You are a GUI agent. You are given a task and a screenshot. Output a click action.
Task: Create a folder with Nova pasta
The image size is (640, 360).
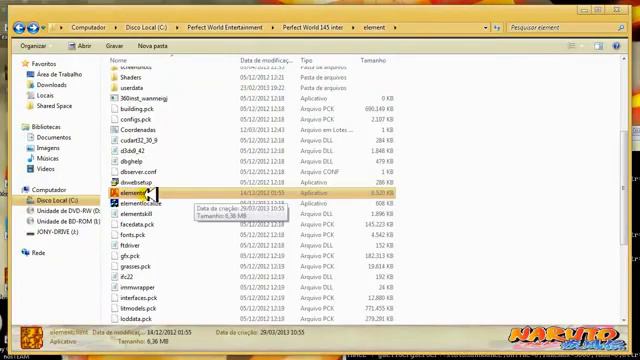click(153, 46)
